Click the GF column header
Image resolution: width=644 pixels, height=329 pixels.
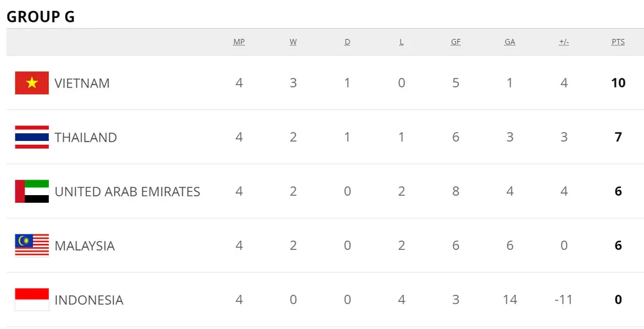[x=455, y=42]
